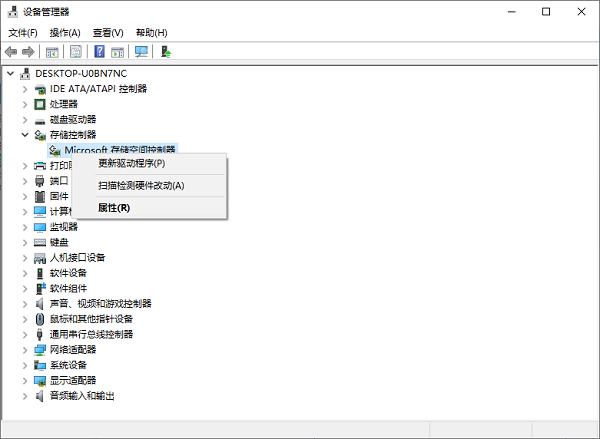The height and width of the screenshot is (439, 600).
Task: Choose 扫描检测硬件改动(A) from context menu
Action: [149, 186]
